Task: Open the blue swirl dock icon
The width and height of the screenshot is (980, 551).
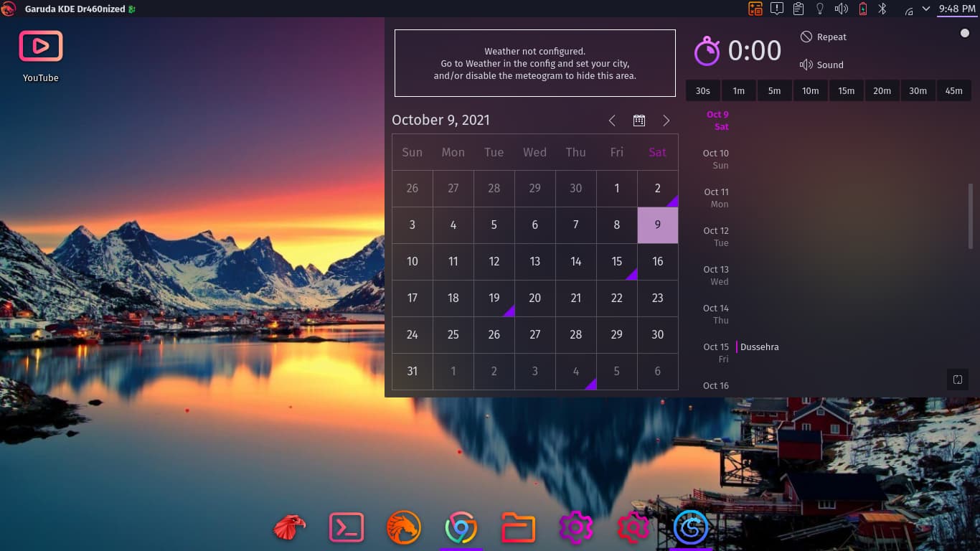Action: tap(691, 529)
